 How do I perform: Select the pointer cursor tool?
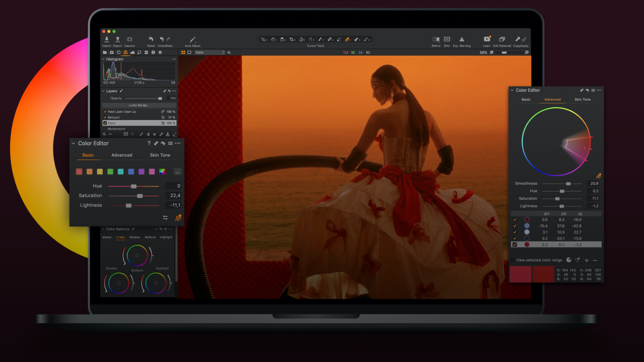pos(263,39)
